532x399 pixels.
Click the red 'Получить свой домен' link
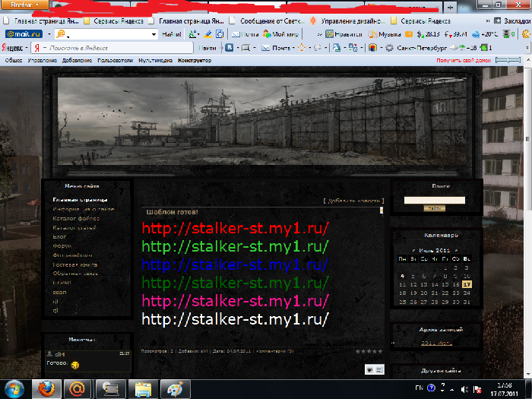(x=464, y=60)
